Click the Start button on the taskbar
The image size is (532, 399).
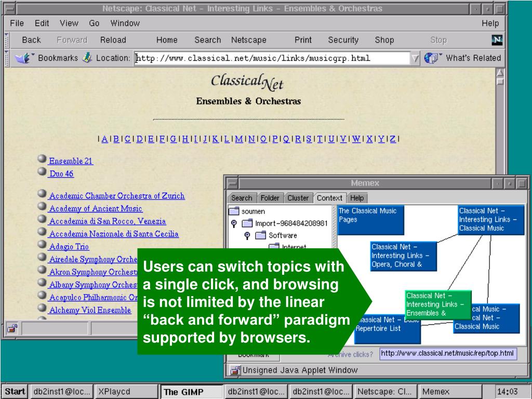click(x=15, y=391)
